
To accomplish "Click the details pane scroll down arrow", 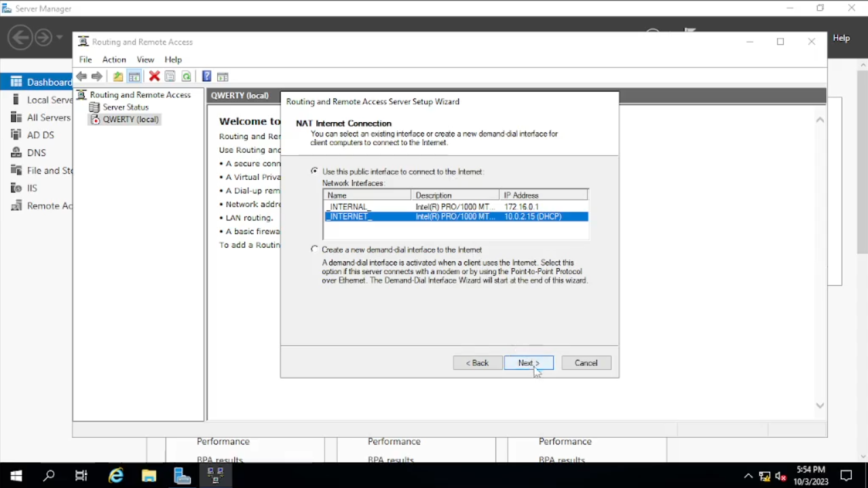I will (x=820, y=406).
